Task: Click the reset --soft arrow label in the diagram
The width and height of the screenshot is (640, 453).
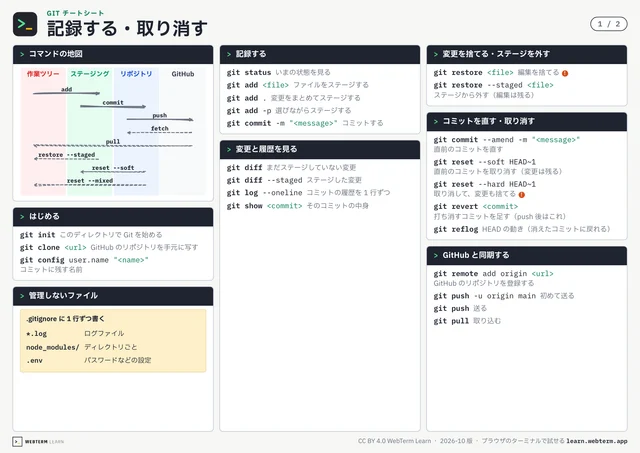Action: pos(113,168)
